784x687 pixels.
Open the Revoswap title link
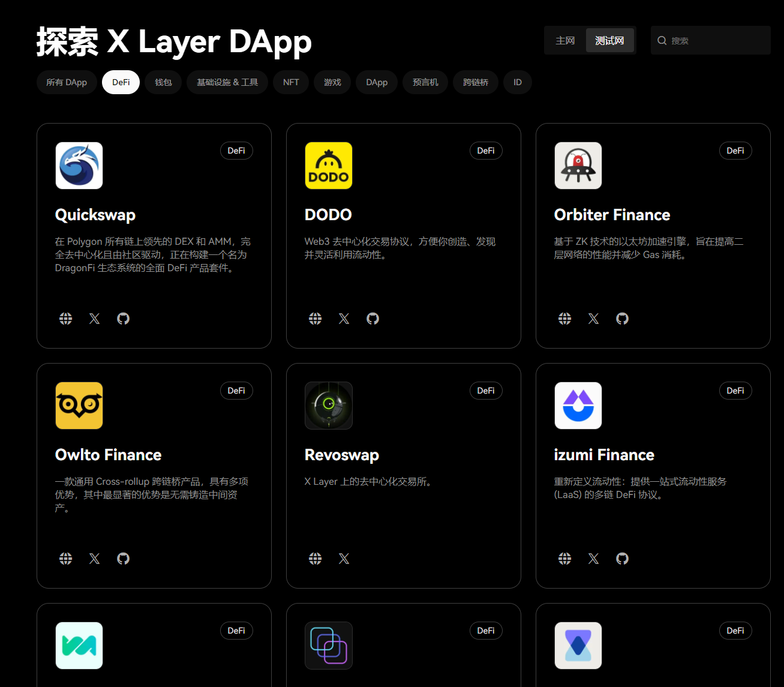click(x=342, y=455)
